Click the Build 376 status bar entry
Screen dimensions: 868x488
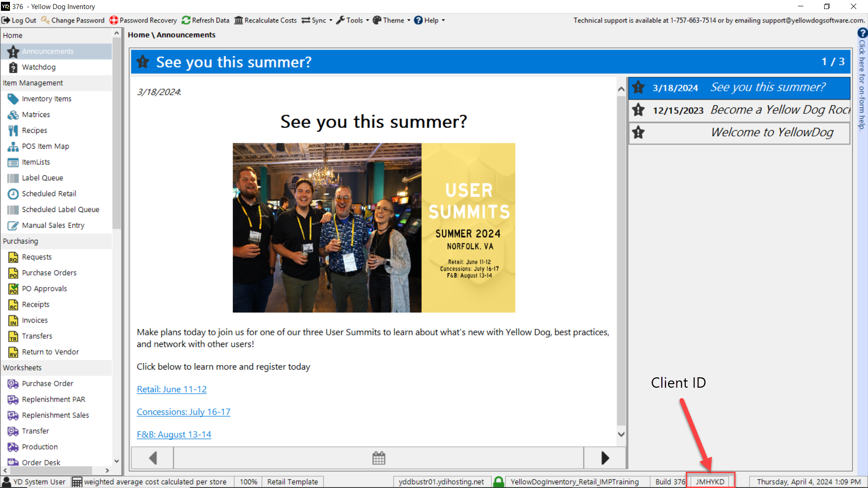pos(670,482)
